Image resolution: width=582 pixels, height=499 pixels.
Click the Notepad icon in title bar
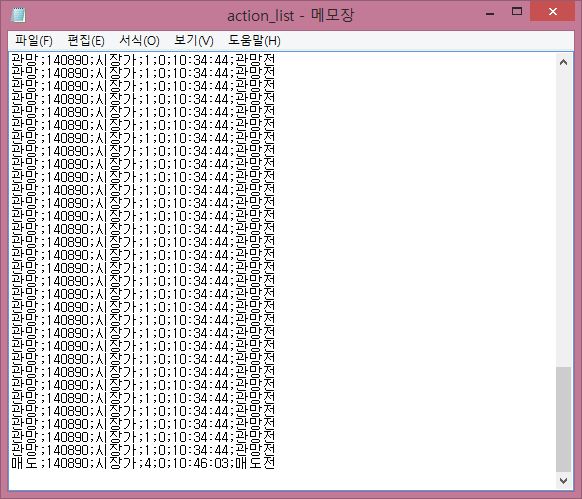[18, 15]
